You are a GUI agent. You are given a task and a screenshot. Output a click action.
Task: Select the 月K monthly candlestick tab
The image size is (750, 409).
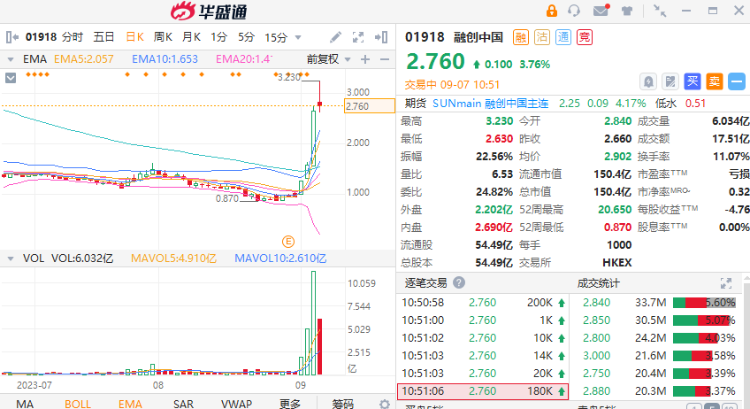[191, 37]
